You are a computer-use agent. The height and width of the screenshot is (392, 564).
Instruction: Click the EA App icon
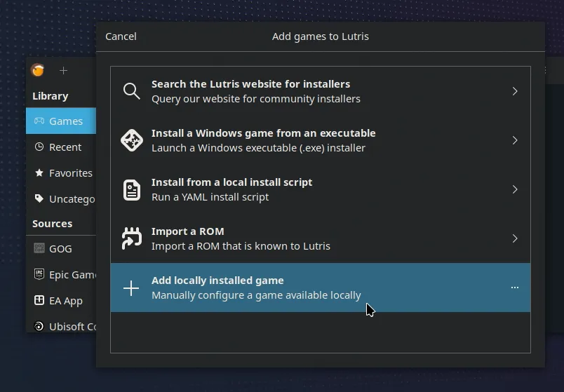(39, 300)
